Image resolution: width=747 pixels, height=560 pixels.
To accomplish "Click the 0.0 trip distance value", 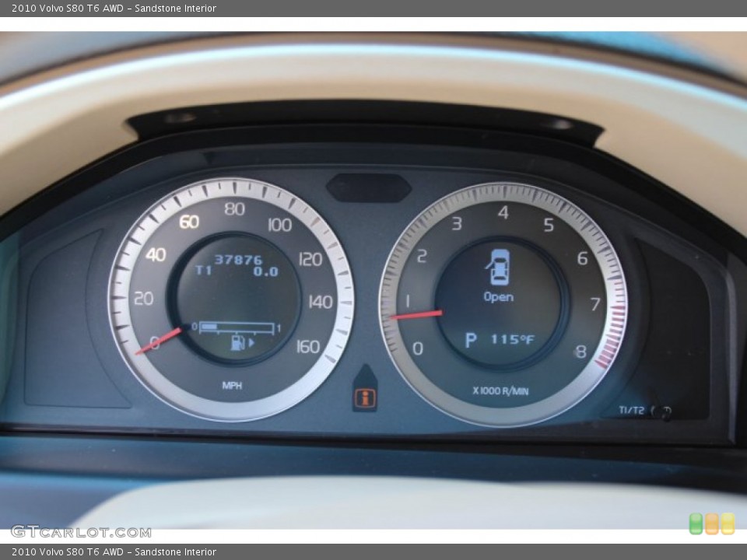I will 265,271.
